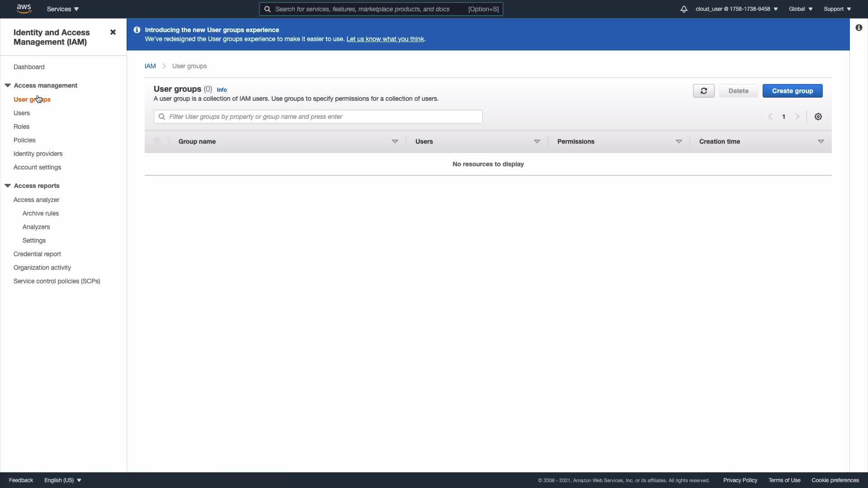Click the refresh user groups button
868x488 pixels.
coord(703,91)
